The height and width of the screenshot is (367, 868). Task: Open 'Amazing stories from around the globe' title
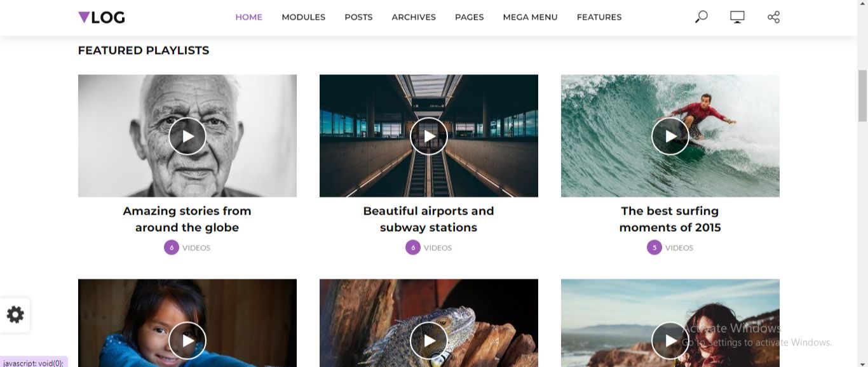187,219
